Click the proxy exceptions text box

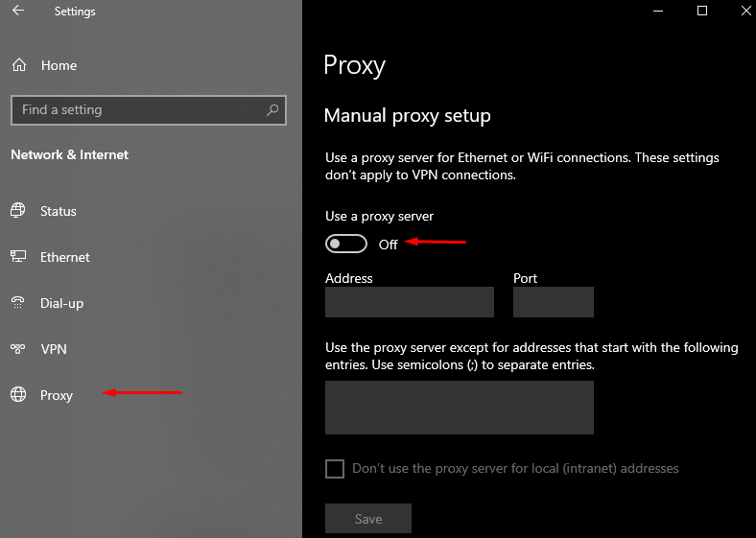[x=460, y=408]
